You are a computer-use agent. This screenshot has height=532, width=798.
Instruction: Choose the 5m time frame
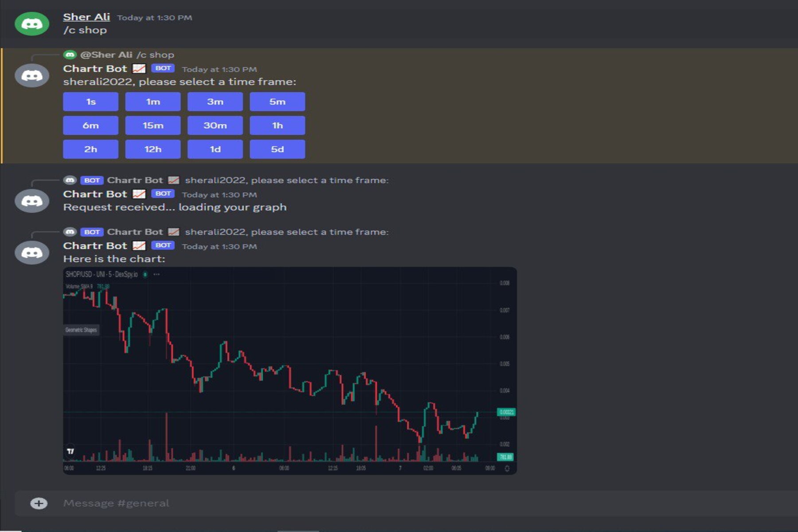(278, 102)
